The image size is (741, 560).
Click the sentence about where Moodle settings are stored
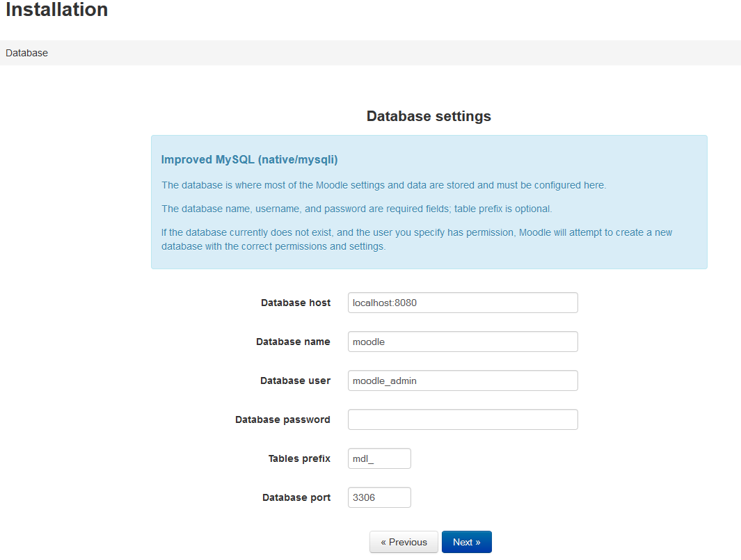tap(384, 185)
